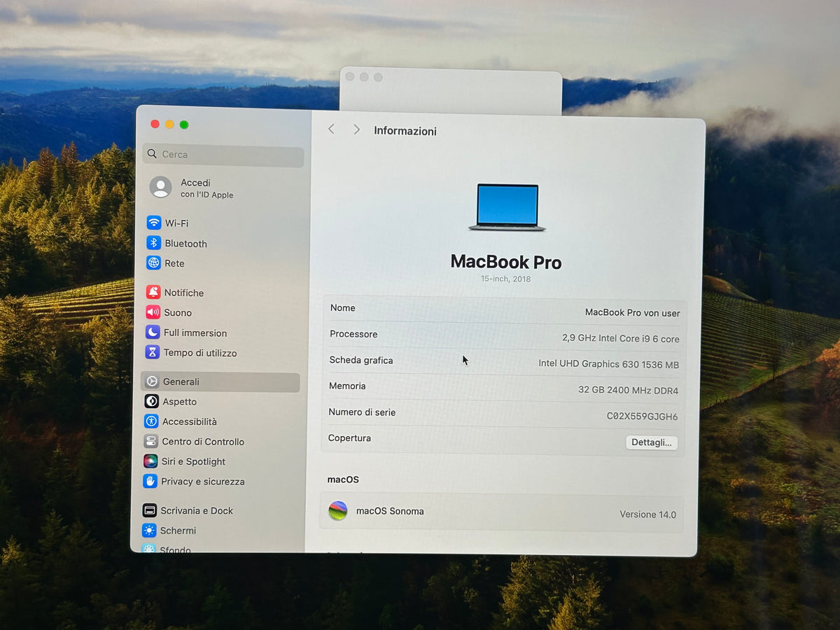
Task: Zoom the window with green button
Action: pyautogui.click(x=184, y=125)
